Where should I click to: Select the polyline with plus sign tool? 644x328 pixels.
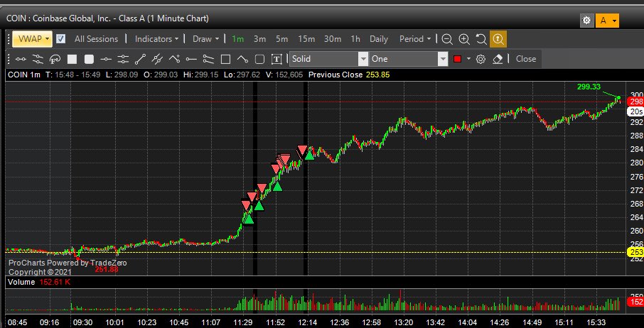point(175,59)
